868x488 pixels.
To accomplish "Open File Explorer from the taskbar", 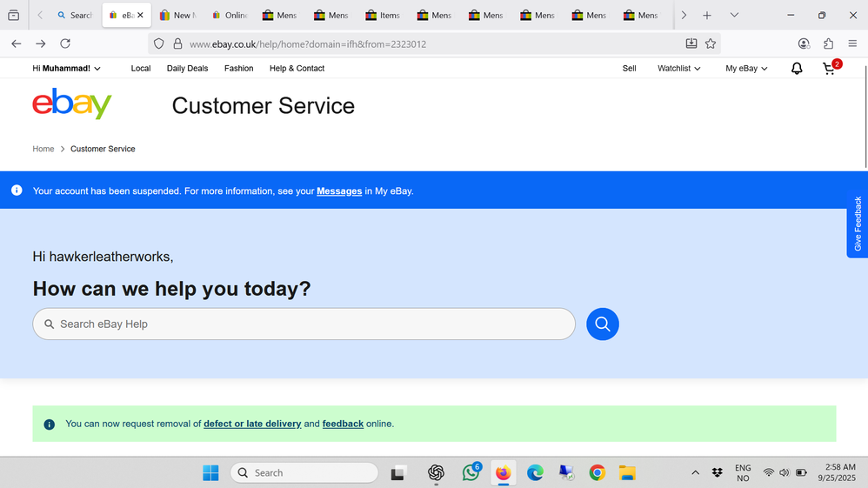I will [627, 473].
